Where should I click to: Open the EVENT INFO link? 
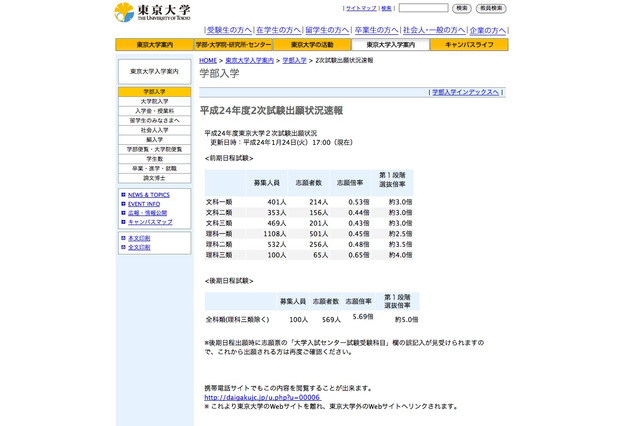click(x=144, y=204)
